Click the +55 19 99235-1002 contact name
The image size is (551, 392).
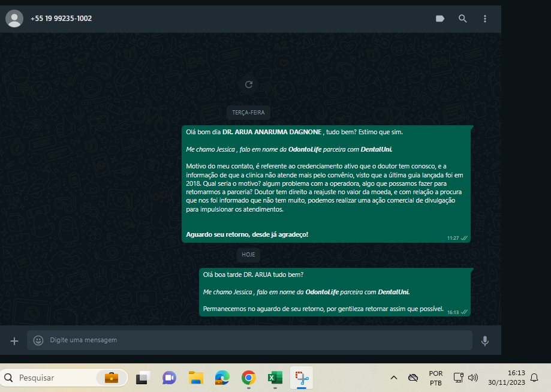pyautogui.click(x=61, y=19)
